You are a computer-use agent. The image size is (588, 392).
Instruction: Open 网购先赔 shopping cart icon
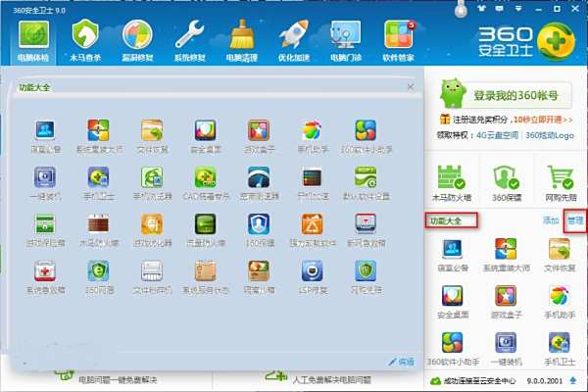pos(561,183)
